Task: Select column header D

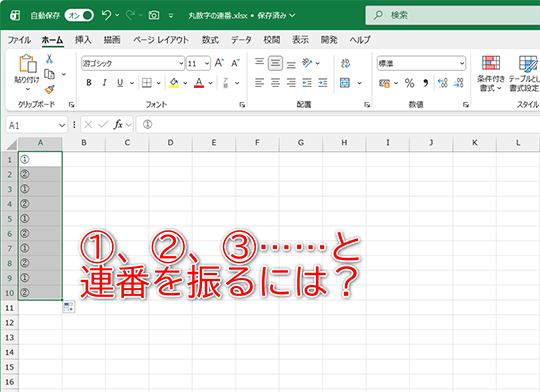Action: point(170,143)
